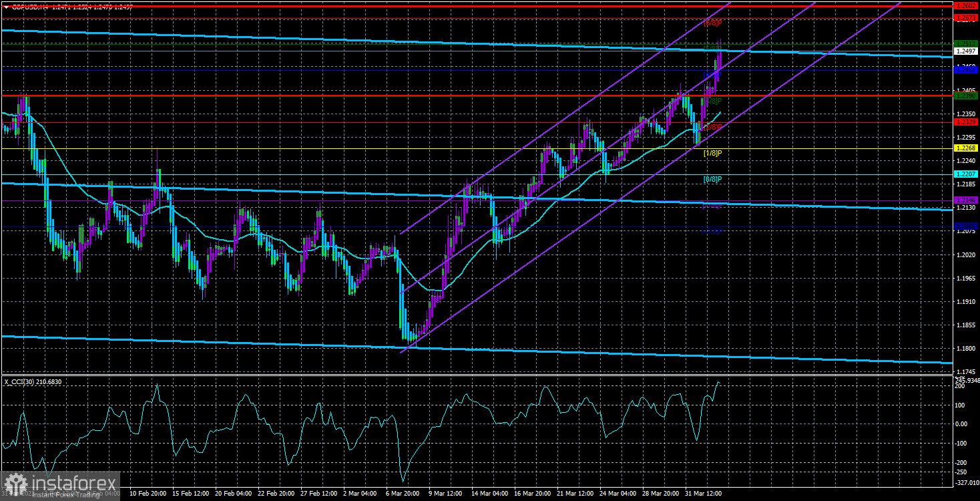Click the purple 1.2146 level price label
The image size is (980, 501).
(966, 200)
